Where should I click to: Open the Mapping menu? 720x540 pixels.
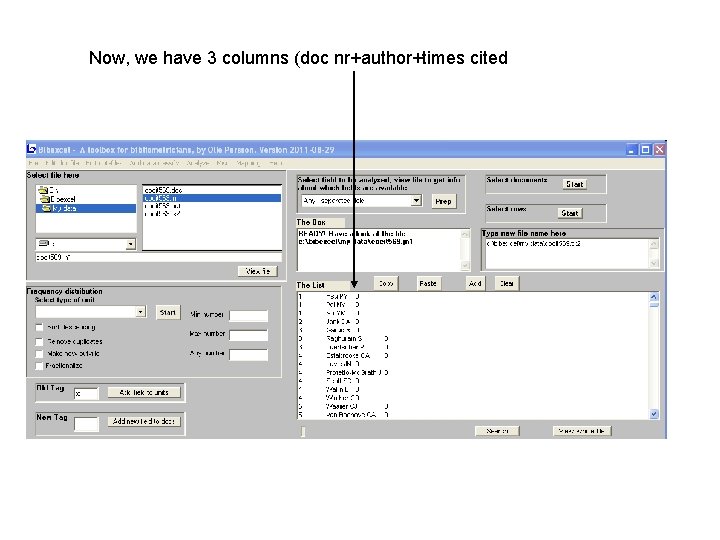248,163
